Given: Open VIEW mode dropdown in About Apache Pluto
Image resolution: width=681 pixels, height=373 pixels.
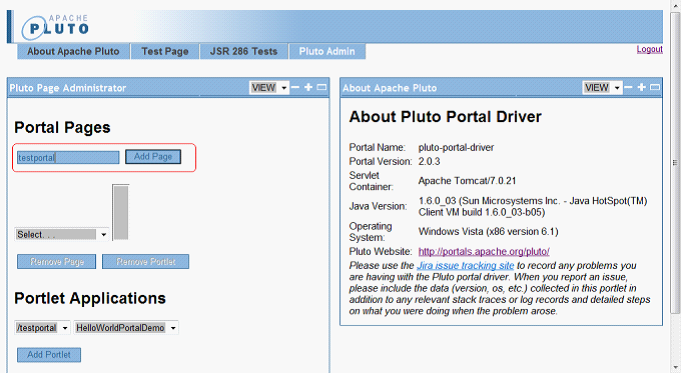Looking at the screenshot, I should coord(602,88).
